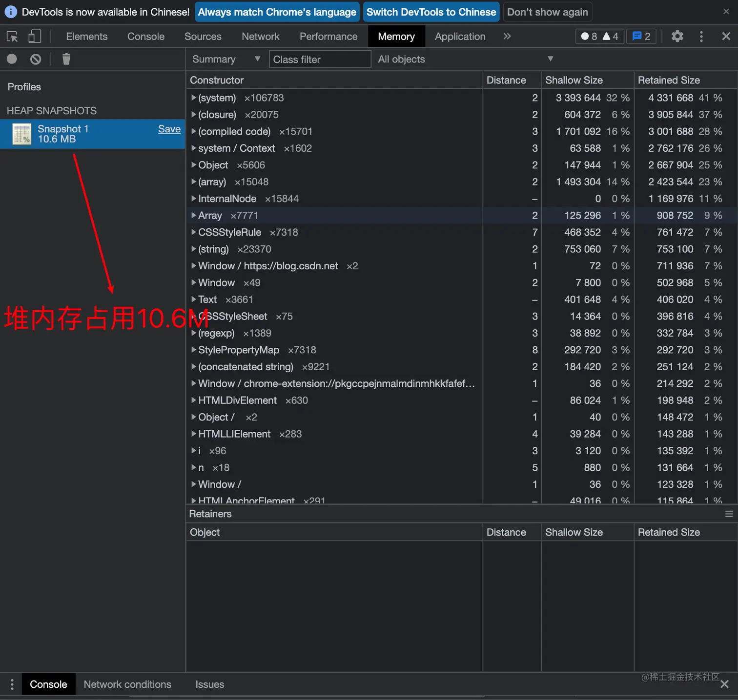Click the errors and warnings counter

pos(600,36)
